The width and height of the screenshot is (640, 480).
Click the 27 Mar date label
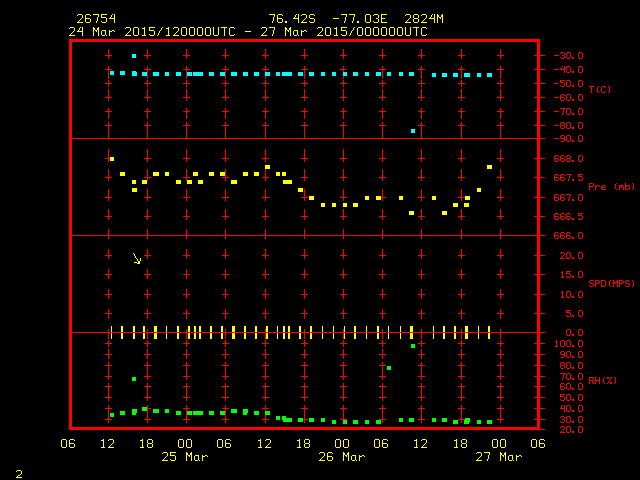click(499, 457)
